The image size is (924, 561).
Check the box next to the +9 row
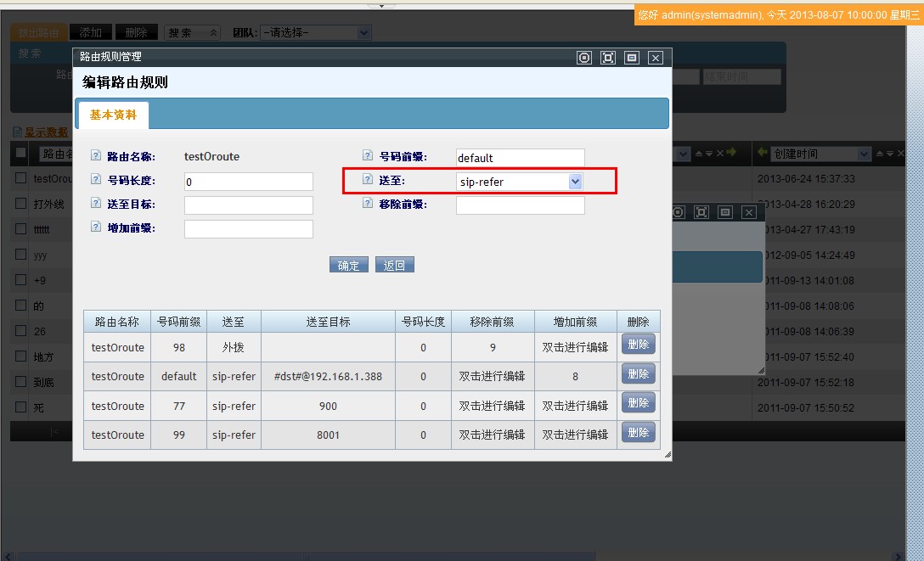coord(21,279)
